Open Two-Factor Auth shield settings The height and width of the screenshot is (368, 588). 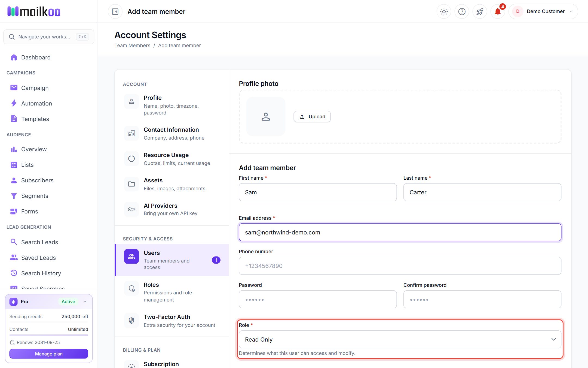(172, 321)
